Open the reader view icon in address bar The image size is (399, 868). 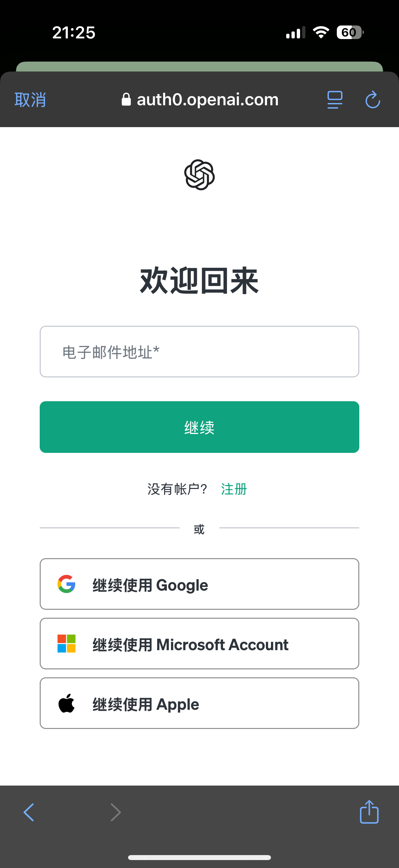coord(335,100)
